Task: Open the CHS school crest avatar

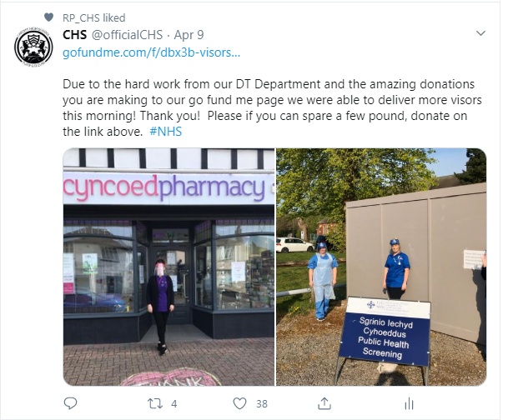Action: tap(33, 47)
